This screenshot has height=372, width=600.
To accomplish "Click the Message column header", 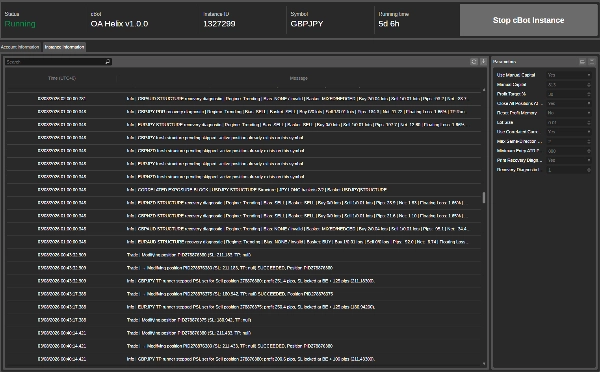I will click(298, 78).
